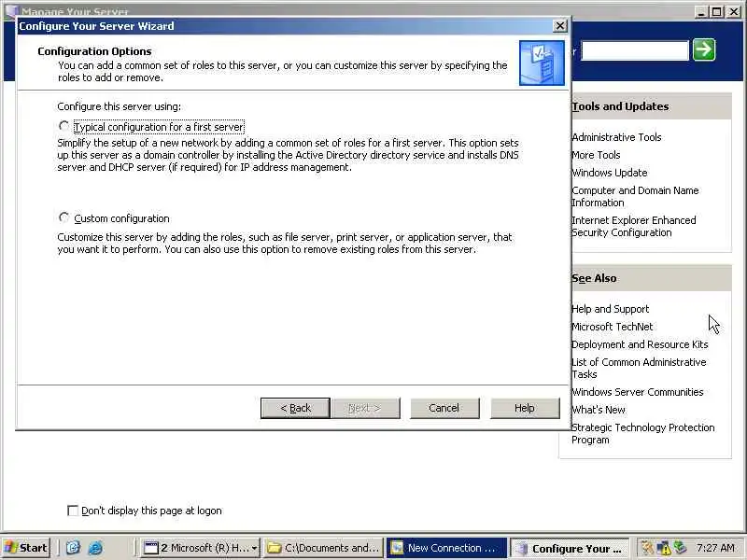Close the Manage Your Server window
Screen dimensions: 747x560
pos(734,11)
